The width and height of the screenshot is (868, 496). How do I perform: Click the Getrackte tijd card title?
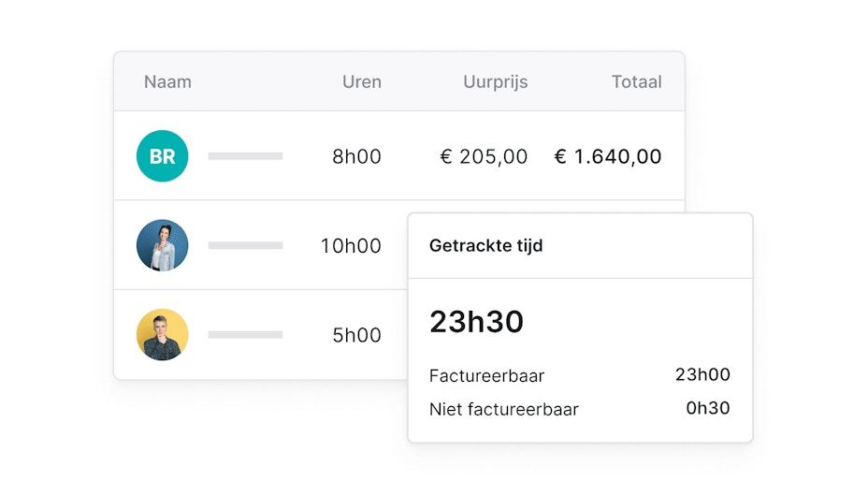(x=485, y=246)
